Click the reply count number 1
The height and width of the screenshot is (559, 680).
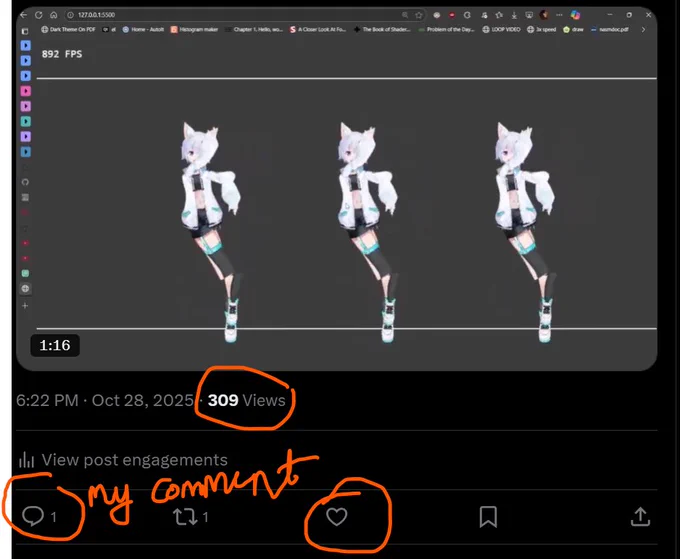tap(53, 517)
